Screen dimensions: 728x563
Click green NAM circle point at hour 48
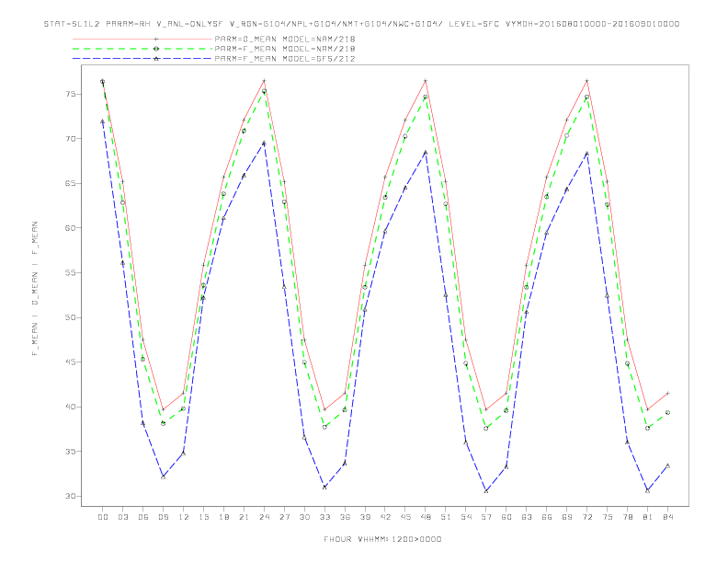(426, 98)
